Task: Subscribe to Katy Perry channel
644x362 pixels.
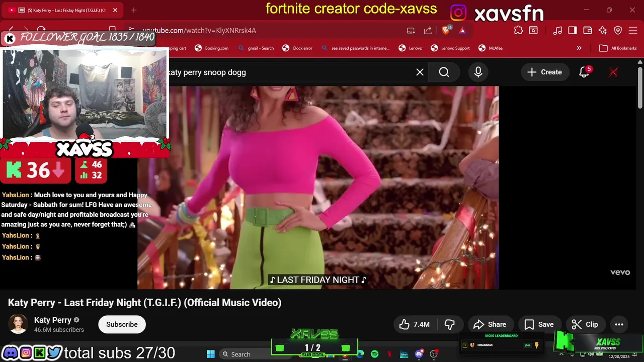Action: [122, 324]
